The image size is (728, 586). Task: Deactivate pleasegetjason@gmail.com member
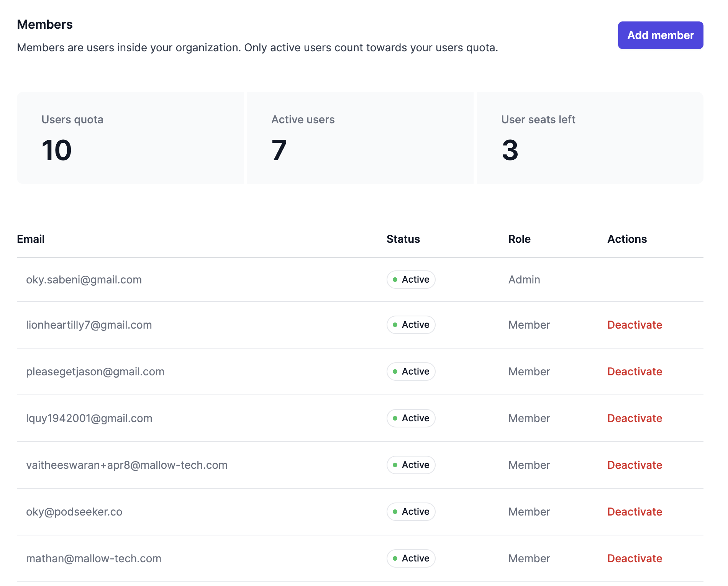coord(635,372)
